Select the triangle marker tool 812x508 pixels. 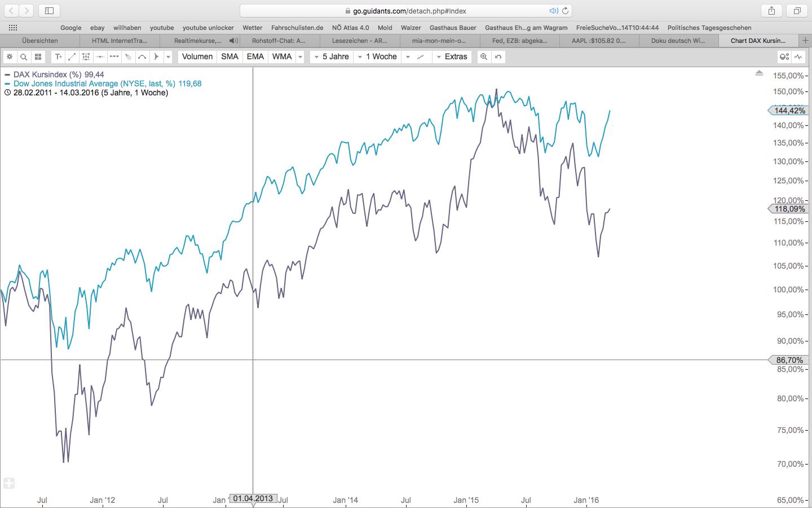[156, 56]
